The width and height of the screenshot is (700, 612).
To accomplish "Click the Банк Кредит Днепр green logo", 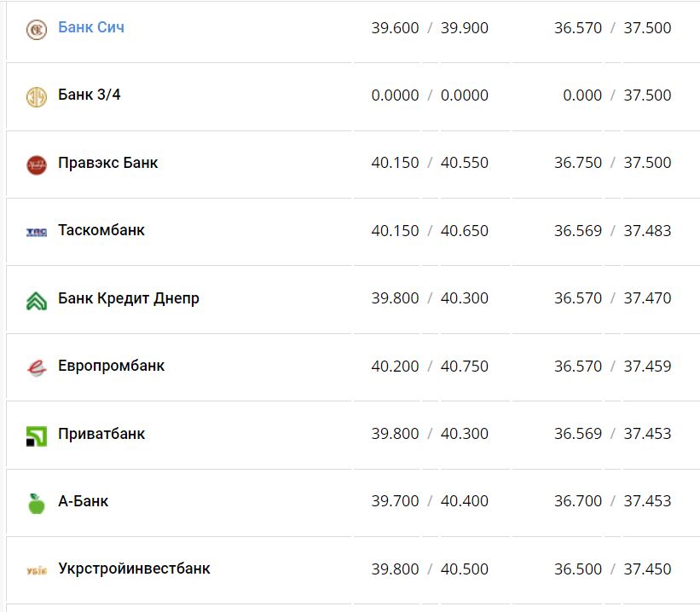I will (36, 299).
